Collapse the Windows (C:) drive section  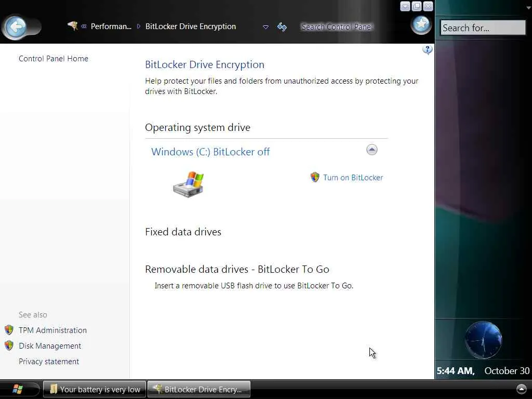pos(372,150)
